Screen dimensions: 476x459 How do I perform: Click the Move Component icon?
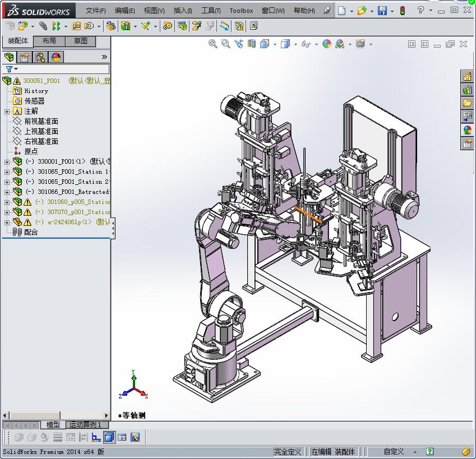pos(89,26)
